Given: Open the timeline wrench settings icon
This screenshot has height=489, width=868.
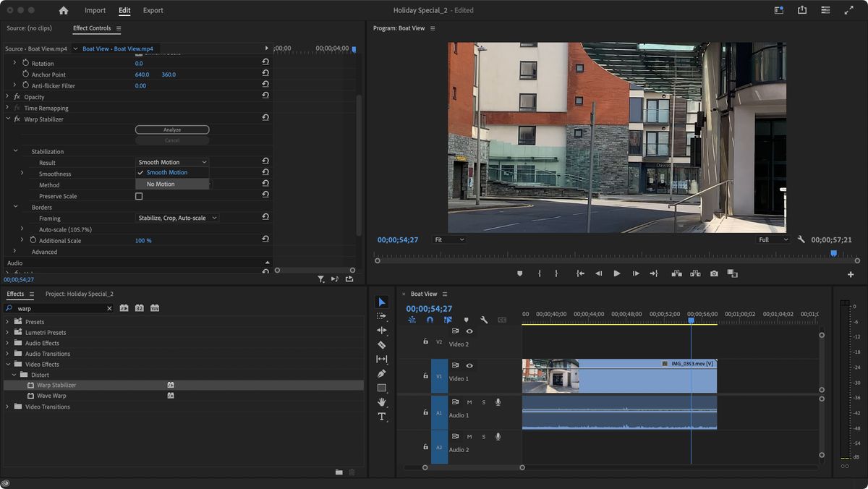Looking at the screenshot, I should pyautogui.click(x=483, y=319).
